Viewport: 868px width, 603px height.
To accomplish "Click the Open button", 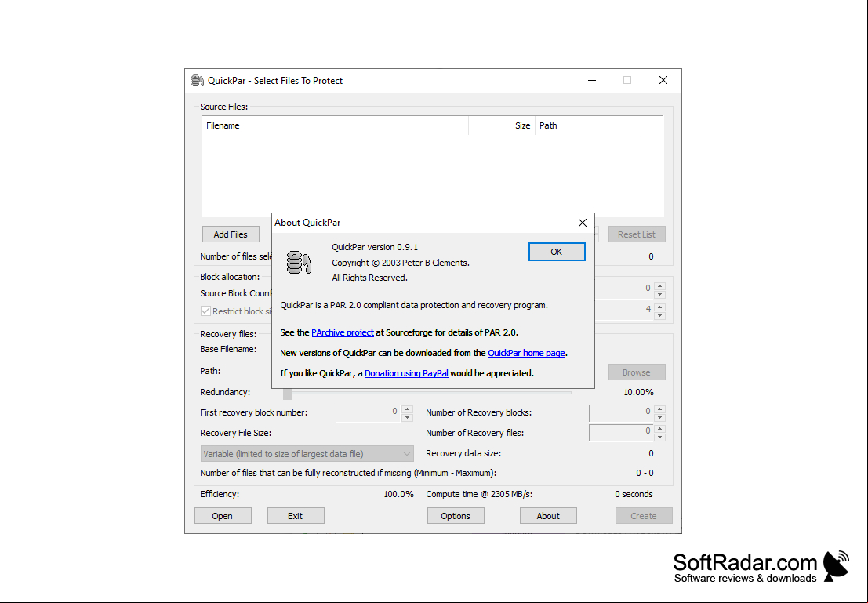I will click(223, 515).
